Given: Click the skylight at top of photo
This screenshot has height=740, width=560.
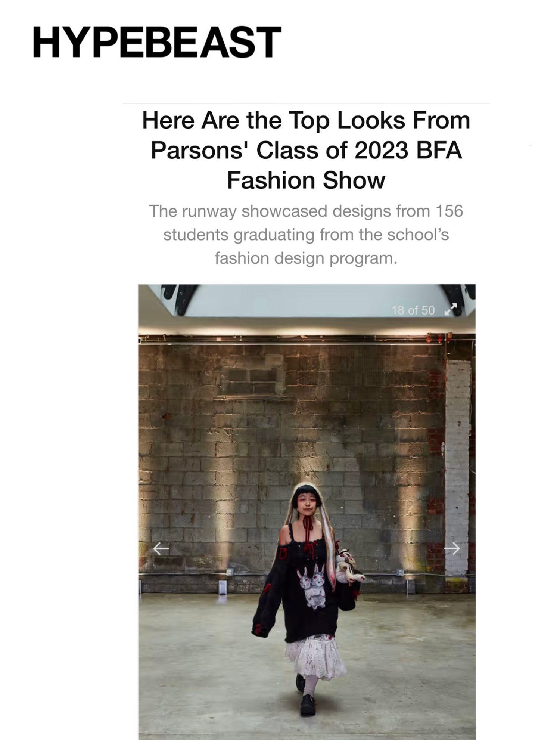Looking at the screenshot, I should click(307, 301).
